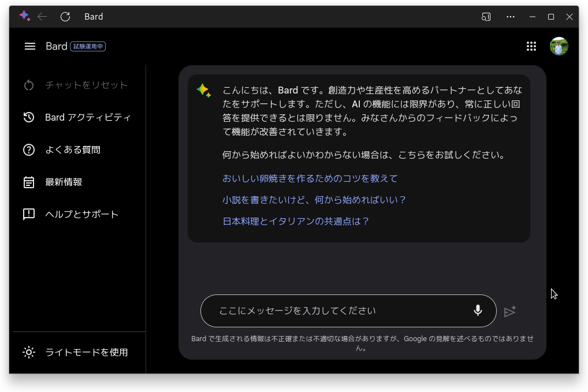Open the hamburger main menu
Viewport: 588px width, 392px height.
point(30,46)
